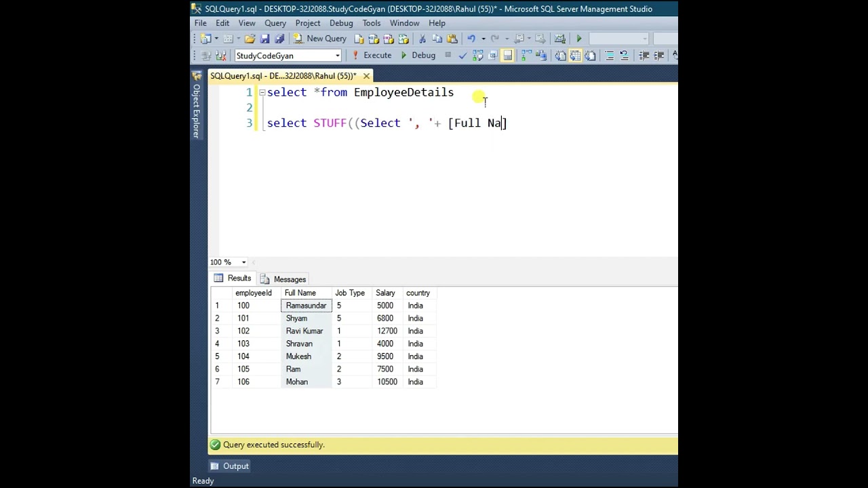Screen dimensions: 868x488
Task: Click the green Start play icon
Action: pyautogui.click(x=579, y=39)
